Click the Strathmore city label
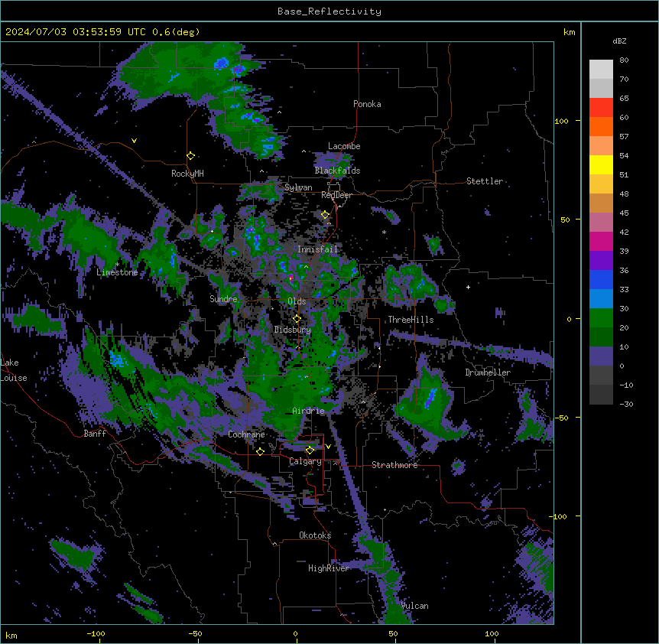Screen dimensions: 659x644 [394, 465]
